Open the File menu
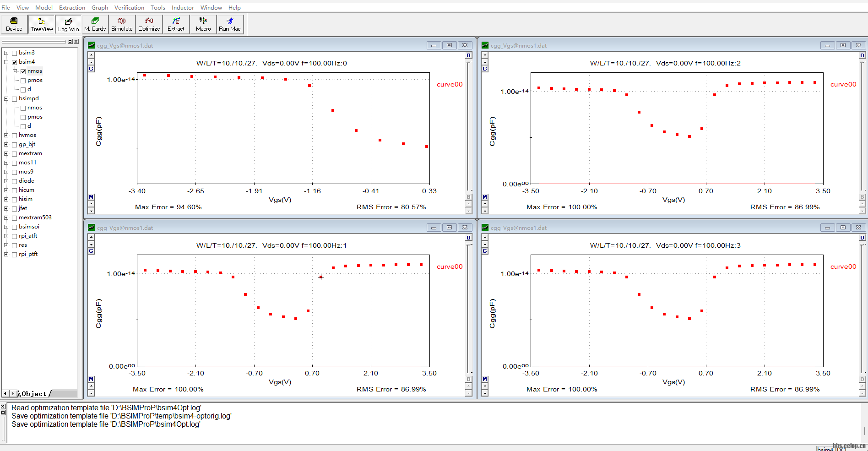This screenshot has width=868, height=451. click(x=6, y=8)
